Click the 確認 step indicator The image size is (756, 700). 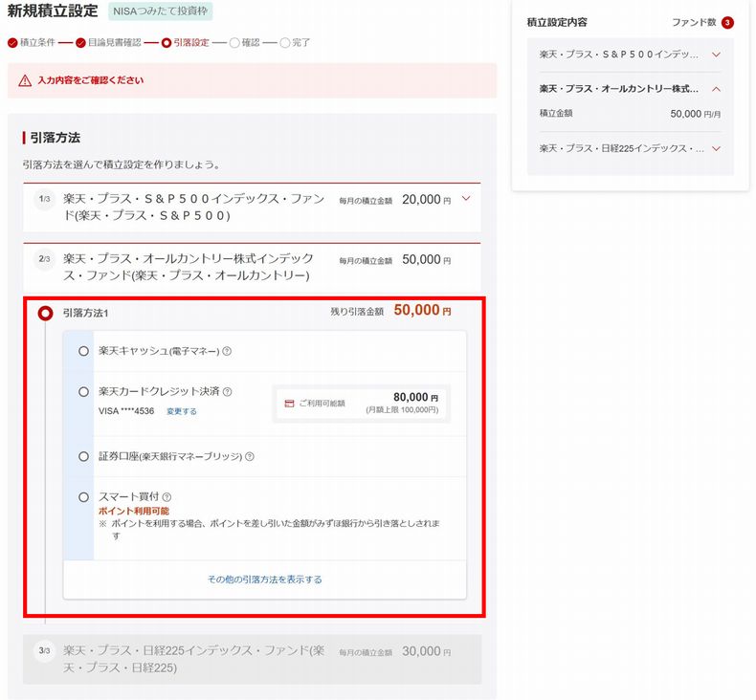tap(244, 42)
